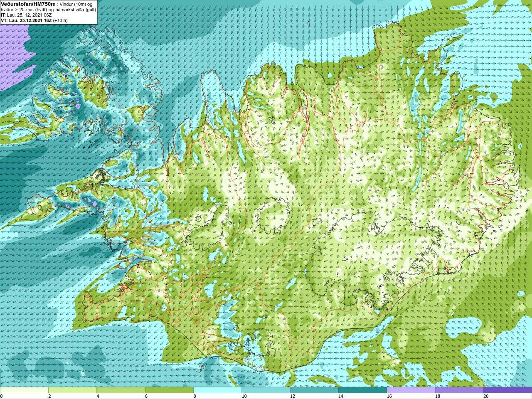Click the 2–4 m/s light green legend swatch

click(x=72, y=390)
